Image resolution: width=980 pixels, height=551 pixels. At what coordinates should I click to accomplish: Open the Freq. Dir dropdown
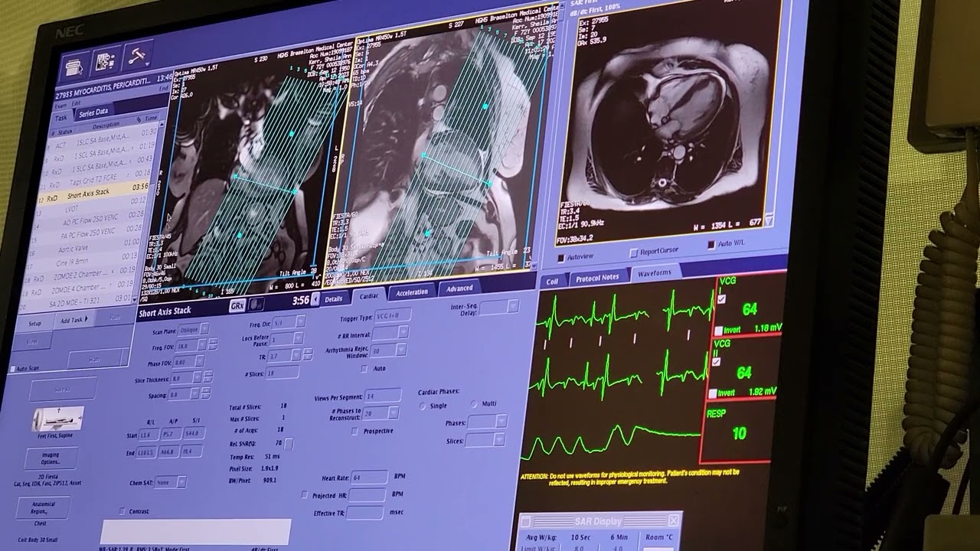[301, 321]
